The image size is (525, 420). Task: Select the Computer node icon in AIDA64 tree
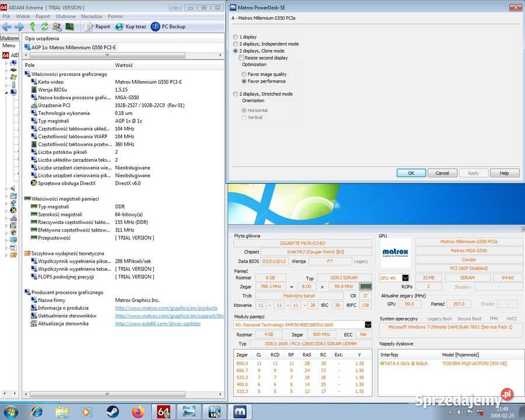click(x=13, y=62)
